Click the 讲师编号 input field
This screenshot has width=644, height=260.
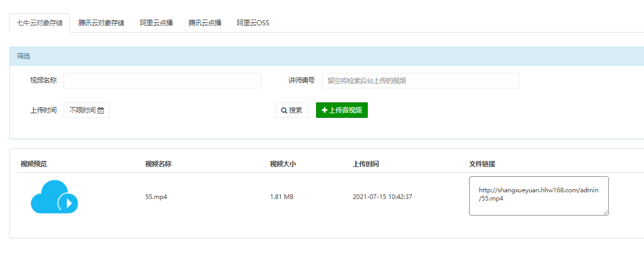(x=421, y=81)
